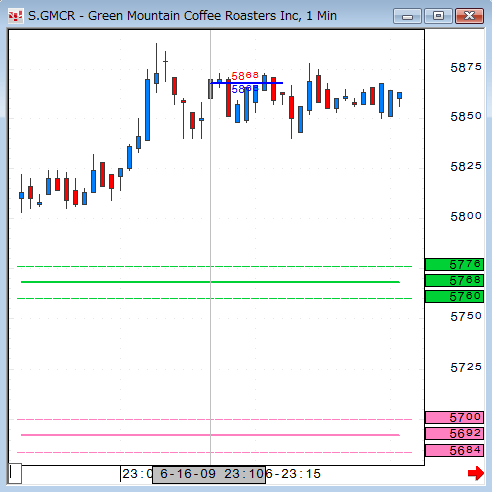Select the pink 5700 price label

[x=454, y=417]
